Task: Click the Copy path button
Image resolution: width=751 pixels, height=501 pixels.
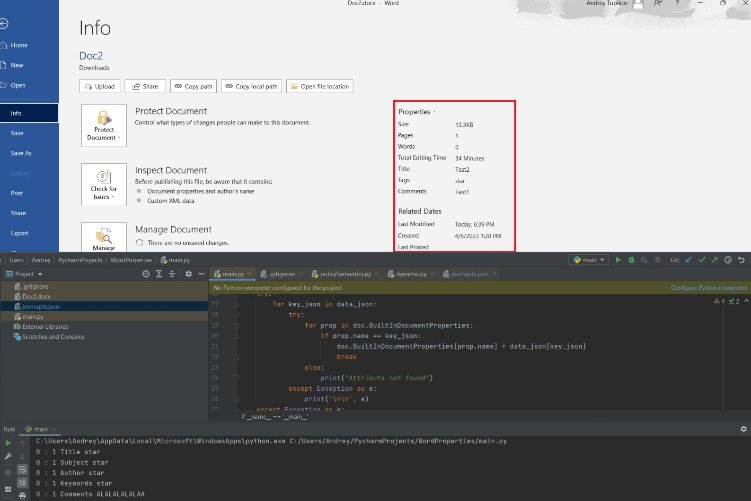Action: 193,86
